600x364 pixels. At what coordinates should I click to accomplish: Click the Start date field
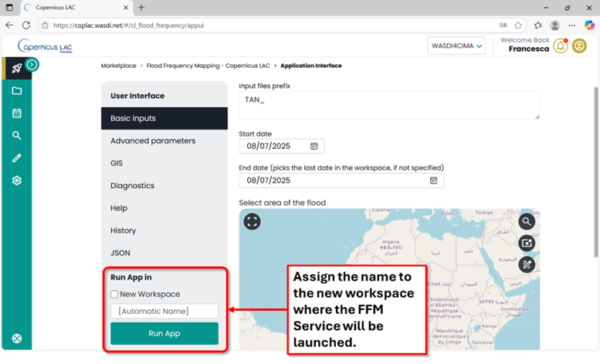pyautogui.click(x=282, y=147)
